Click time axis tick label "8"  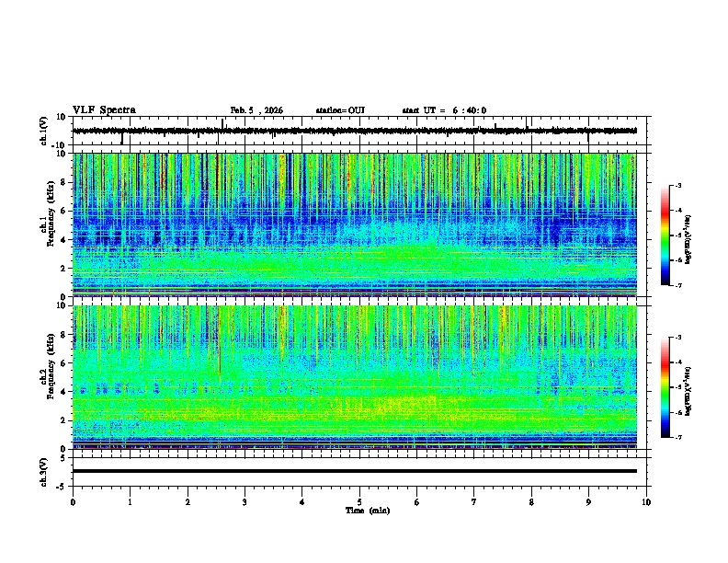click(531, 501)
